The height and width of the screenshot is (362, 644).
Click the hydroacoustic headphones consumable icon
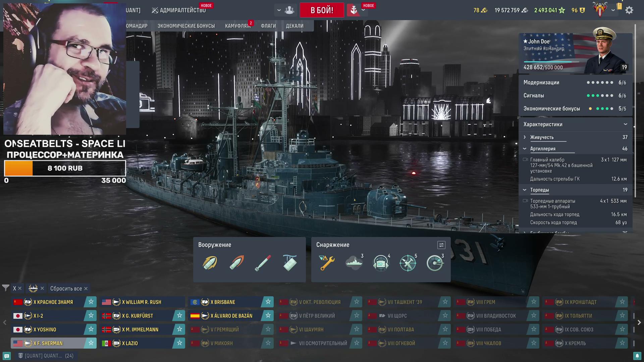[381, 263]
